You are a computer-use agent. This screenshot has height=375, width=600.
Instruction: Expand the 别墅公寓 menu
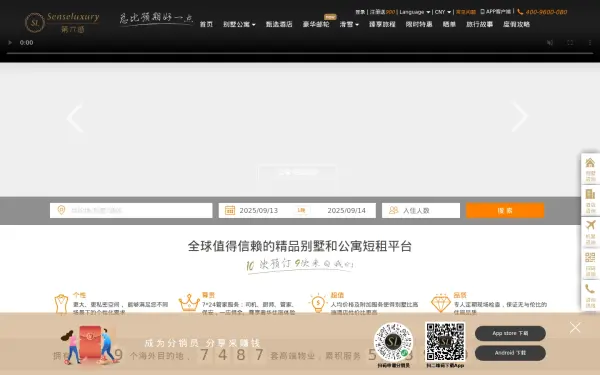pos(239,24)
